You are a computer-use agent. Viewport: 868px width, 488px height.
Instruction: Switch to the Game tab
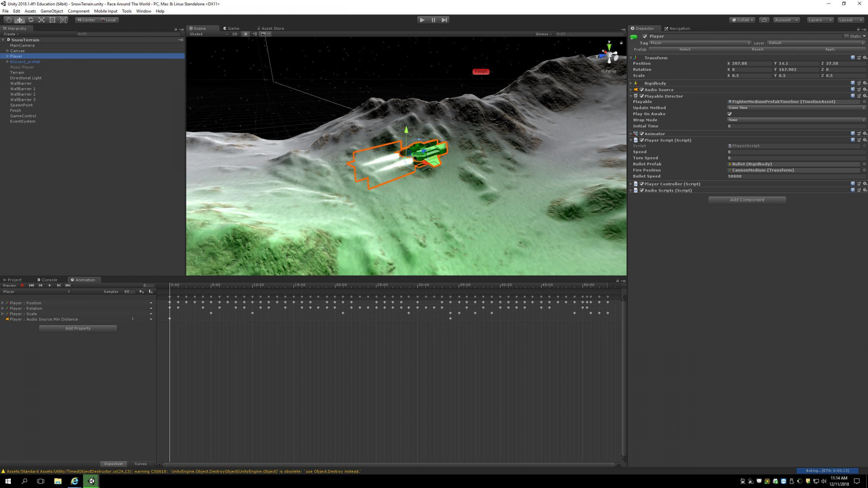(231, 28)
